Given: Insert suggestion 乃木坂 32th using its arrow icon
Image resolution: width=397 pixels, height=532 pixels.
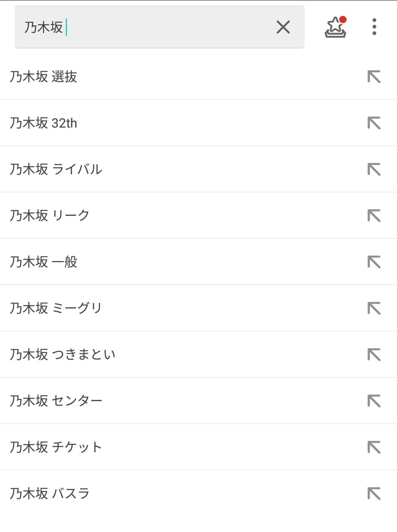Looking at the screenshot, I should click(374, 123).
